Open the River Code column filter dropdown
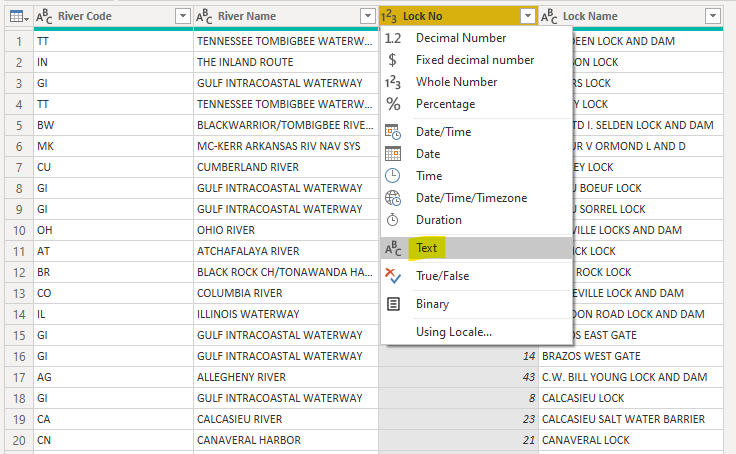 click(182, 16)
